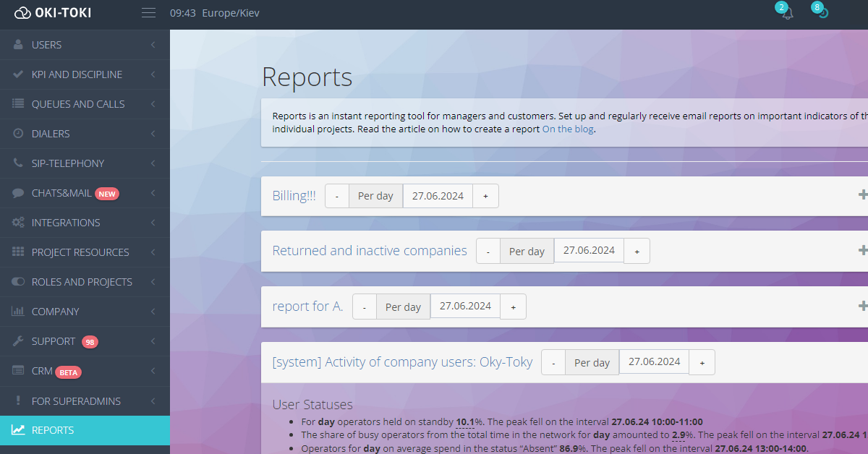Image resolution: width=868 pixels, height=454 pixels.
Task: Click the hamburger menu icon in header
Action: 149,13
